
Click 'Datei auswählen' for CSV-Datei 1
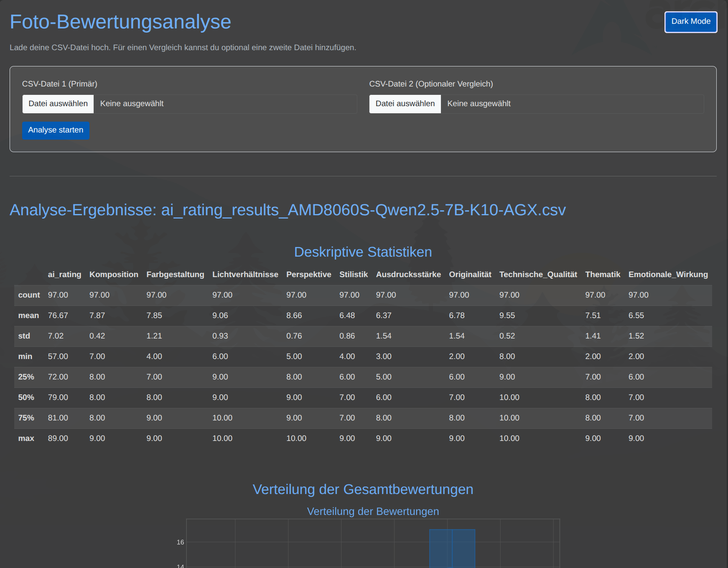[x=58, y=104]
